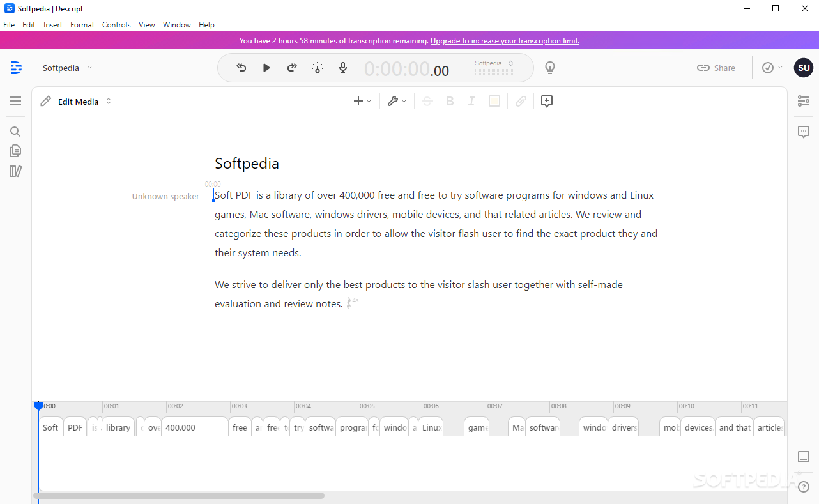Image resolution: width=819 pixels, height=504 pixels.
Task: Open the properties sliders panel icon
Action: click(804, 101)
